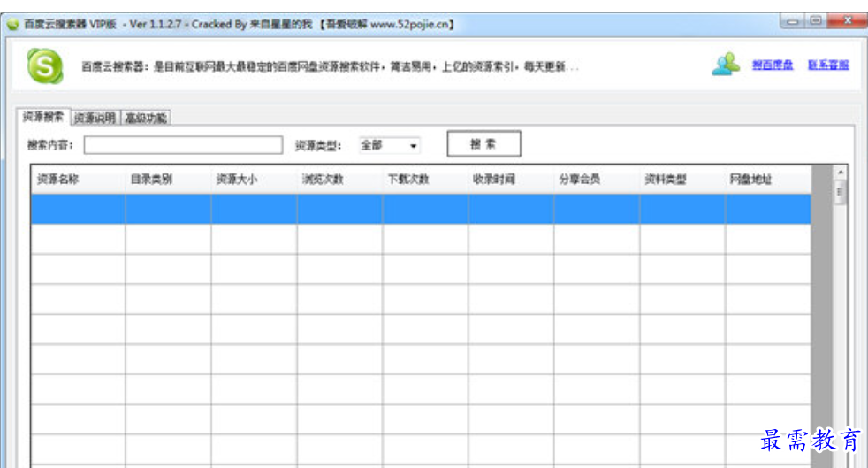Click the vertical scrollbar thumb
This screenshot has width=868, height=468.
click(x=841, y=192)
